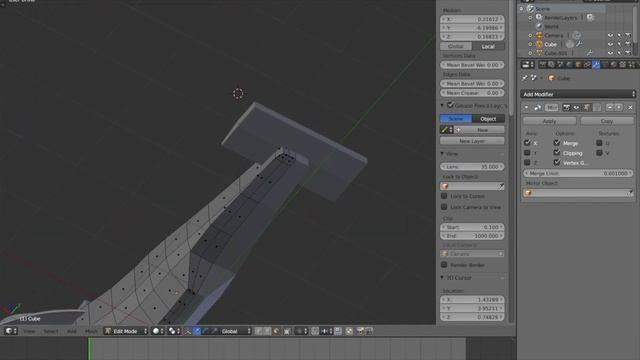Toggle the X axis mirror checkbox
640x360 pixels.
[x=527, y=143]
